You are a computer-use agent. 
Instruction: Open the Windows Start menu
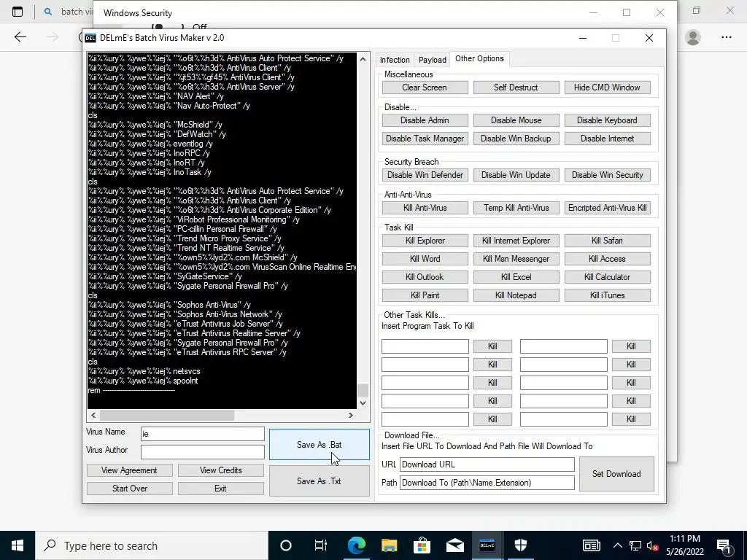[18, 545]
